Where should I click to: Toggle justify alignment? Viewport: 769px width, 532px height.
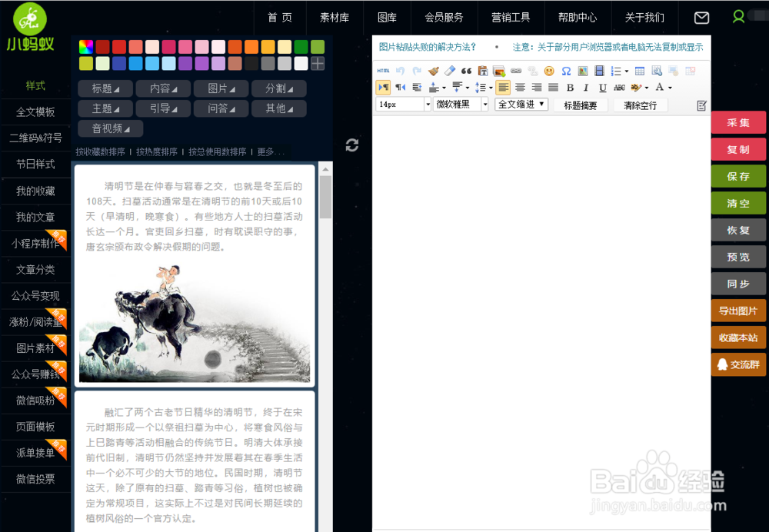[553, 88]
